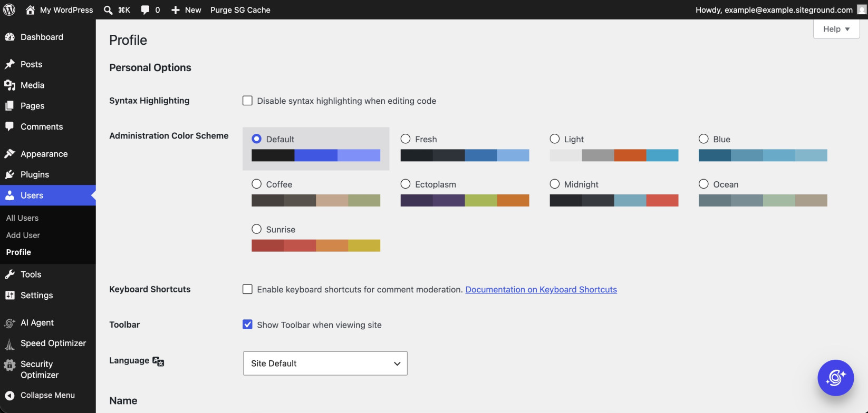Click the Pages icon in sidebar

9,106
